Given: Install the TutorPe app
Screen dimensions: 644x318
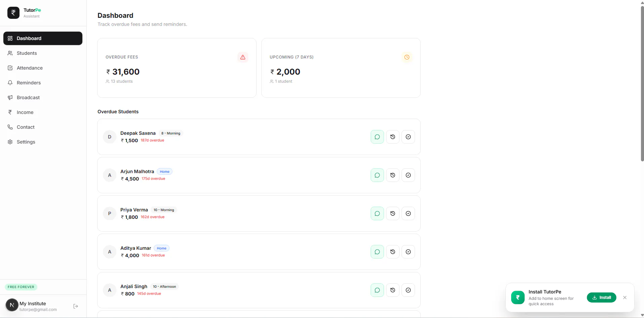Looking at the screenshot, I should pos(601,297).
